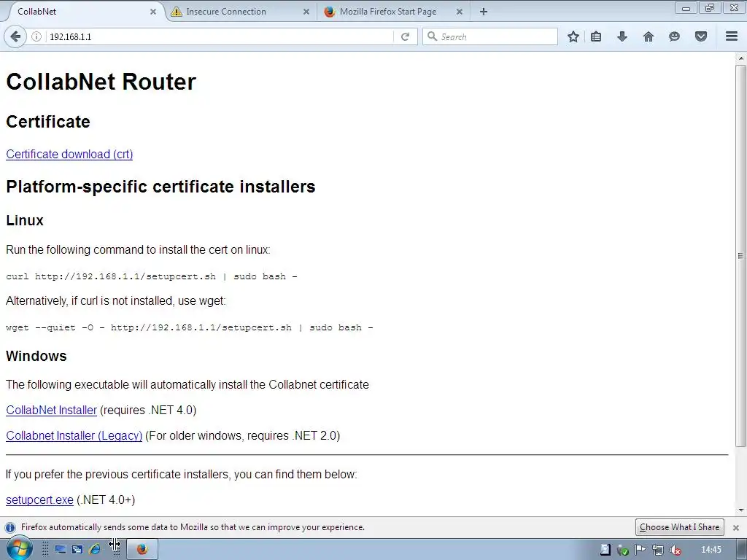Save the page to Pocket icon

701,36
